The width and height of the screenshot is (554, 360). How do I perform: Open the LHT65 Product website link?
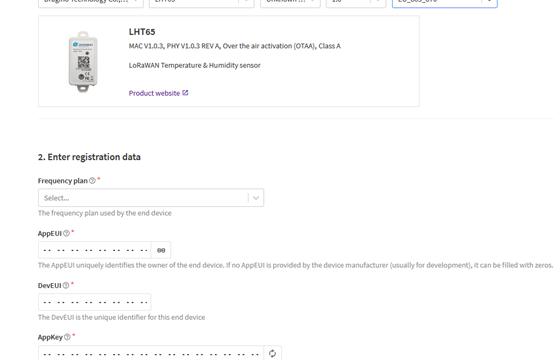(154, 93)
